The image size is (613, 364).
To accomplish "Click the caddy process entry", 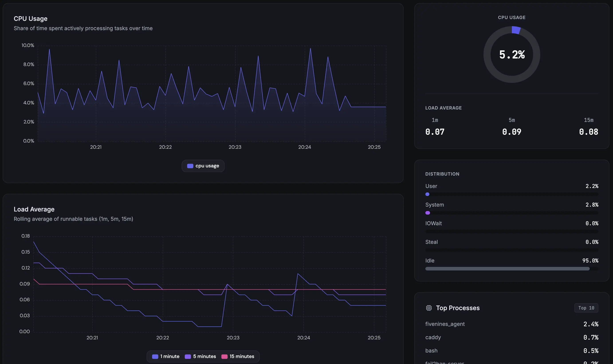I will [x=433, y=337].
